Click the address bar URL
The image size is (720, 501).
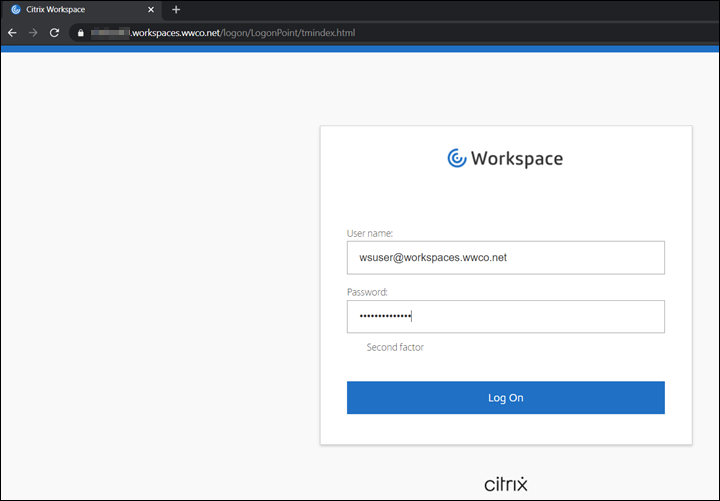click(x=223, y=33)
